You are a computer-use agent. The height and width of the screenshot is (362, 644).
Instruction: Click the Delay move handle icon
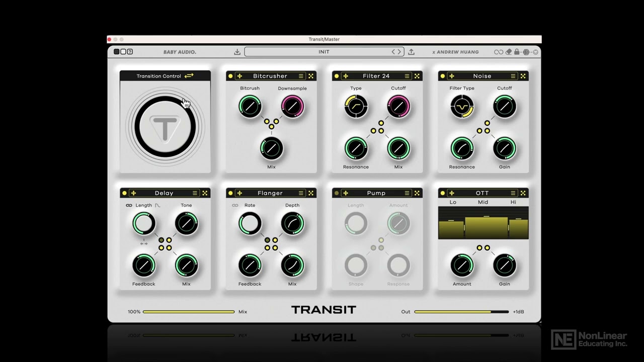point(133,193)
